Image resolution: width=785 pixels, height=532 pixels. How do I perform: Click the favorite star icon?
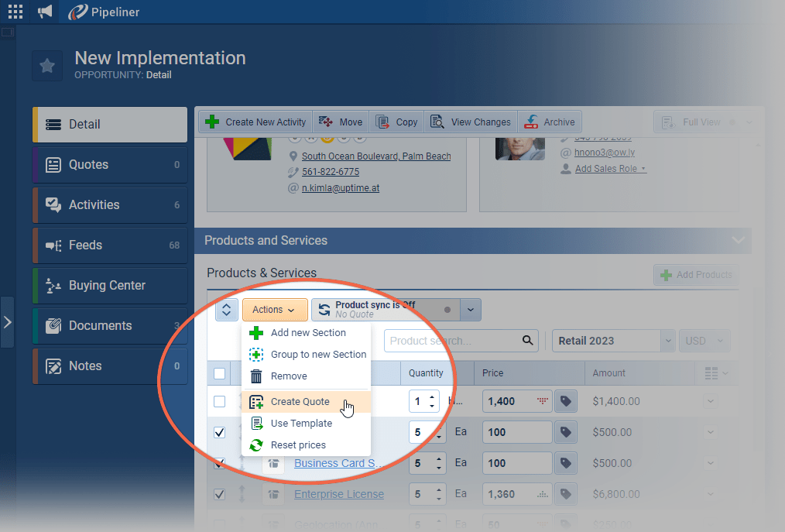(x=47, y=66)
